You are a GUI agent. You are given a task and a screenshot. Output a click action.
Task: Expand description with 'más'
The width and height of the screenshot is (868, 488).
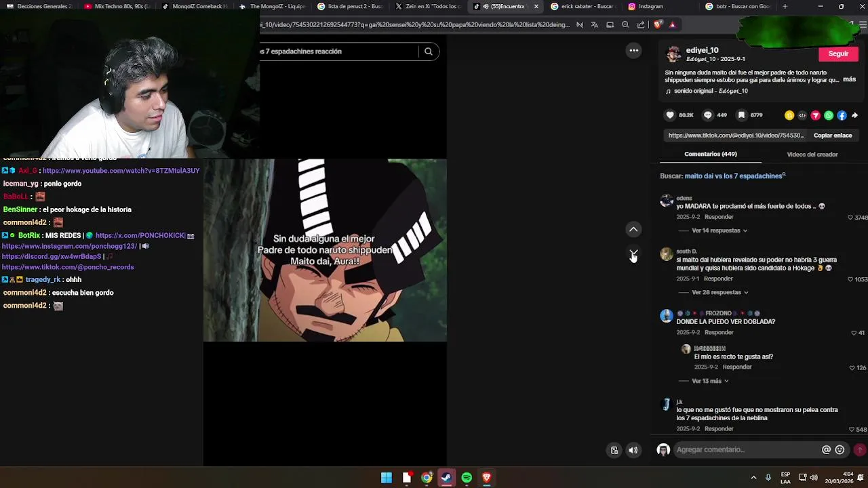(x=849, y=79)
